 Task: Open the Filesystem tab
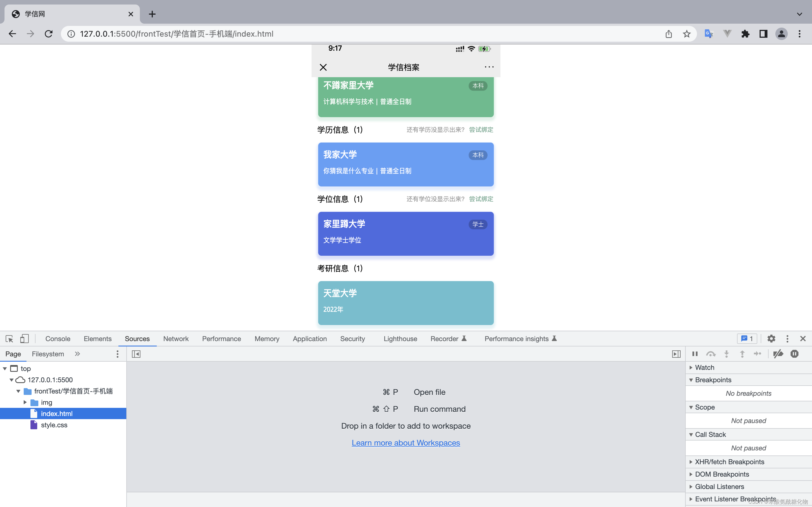pyautogui.click(x=48, y=354)
